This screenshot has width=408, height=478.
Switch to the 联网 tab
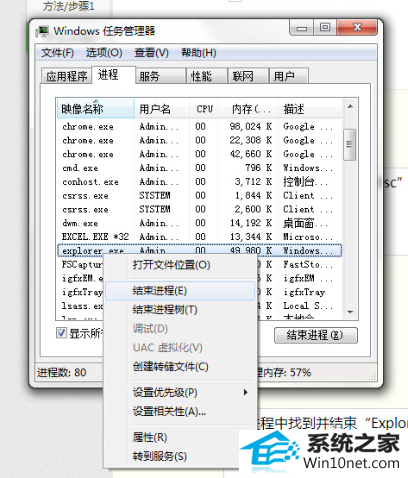(248, 76)
